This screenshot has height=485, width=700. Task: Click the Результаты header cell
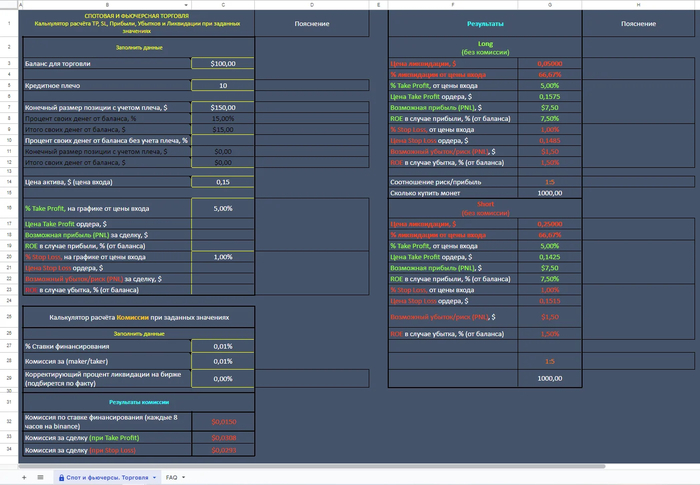pos(485,23)
